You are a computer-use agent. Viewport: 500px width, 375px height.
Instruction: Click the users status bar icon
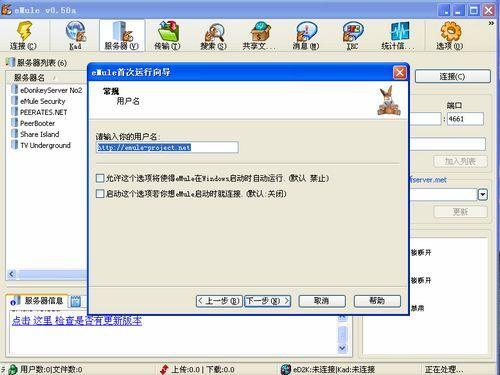[13, 369]
